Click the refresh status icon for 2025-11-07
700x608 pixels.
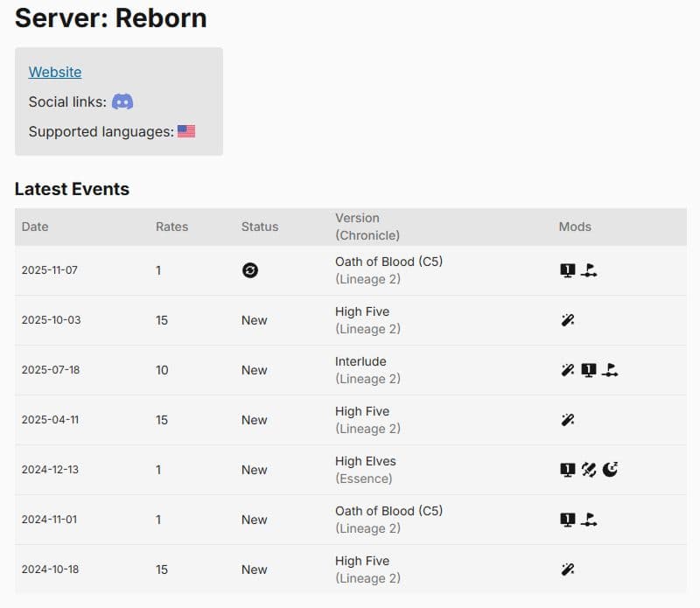(250, 270)
